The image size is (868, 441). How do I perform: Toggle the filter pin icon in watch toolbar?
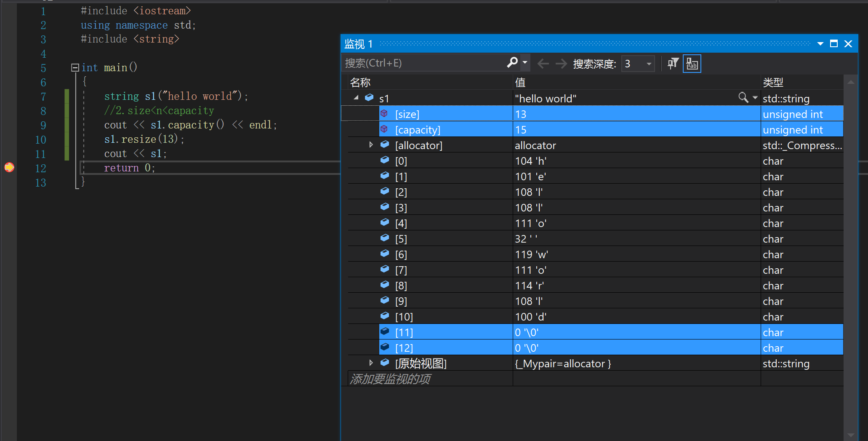click(x=673, y=64)
